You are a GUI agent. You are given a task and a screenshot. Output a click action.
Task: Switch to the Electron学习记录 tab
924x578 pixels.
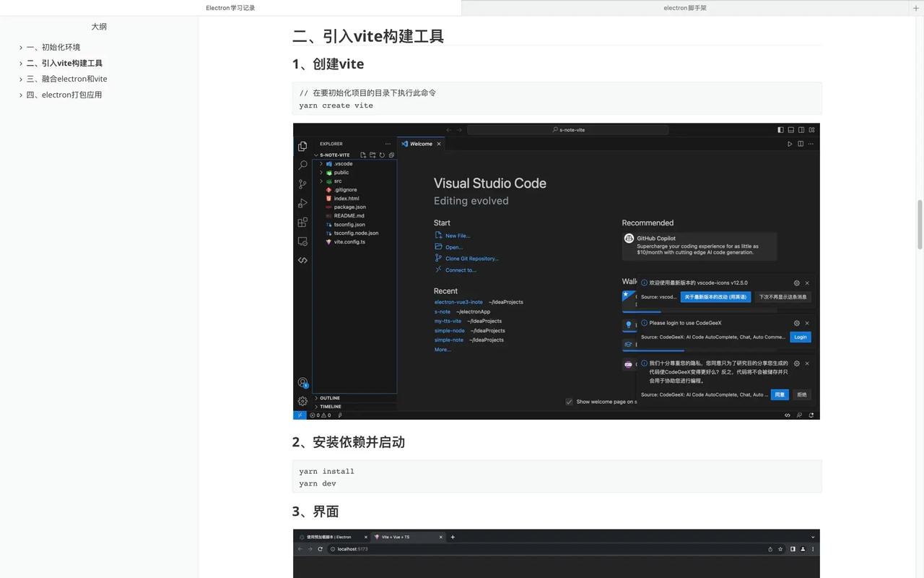click(230, 8)
